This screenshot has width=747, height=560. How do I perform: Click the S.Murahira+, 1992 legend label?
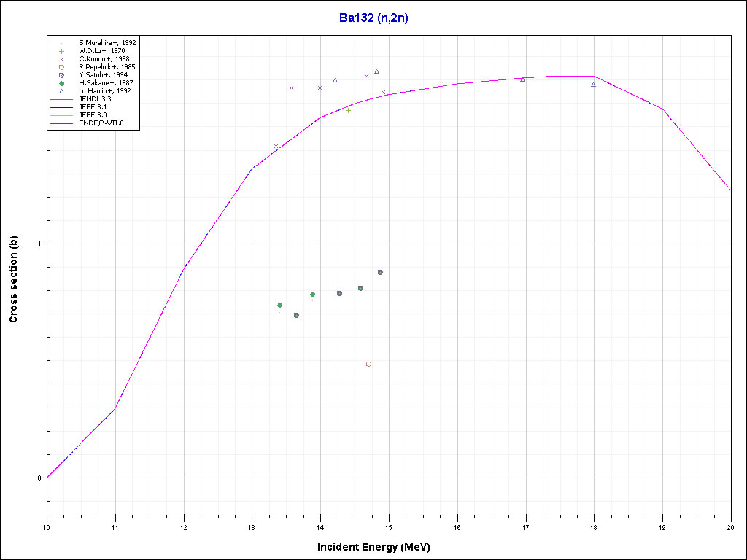(x=107, y=43)
